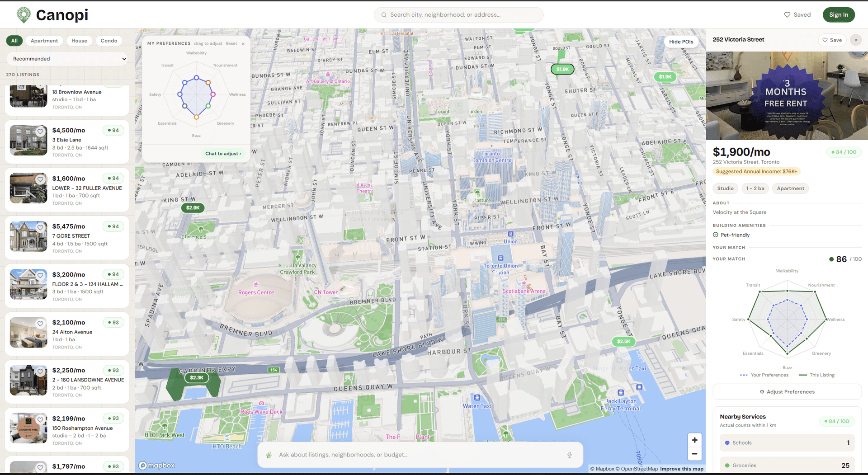Open the 7 Gore Street listing thumbnail
Viewport: 868px width, 475px height.
28,236
